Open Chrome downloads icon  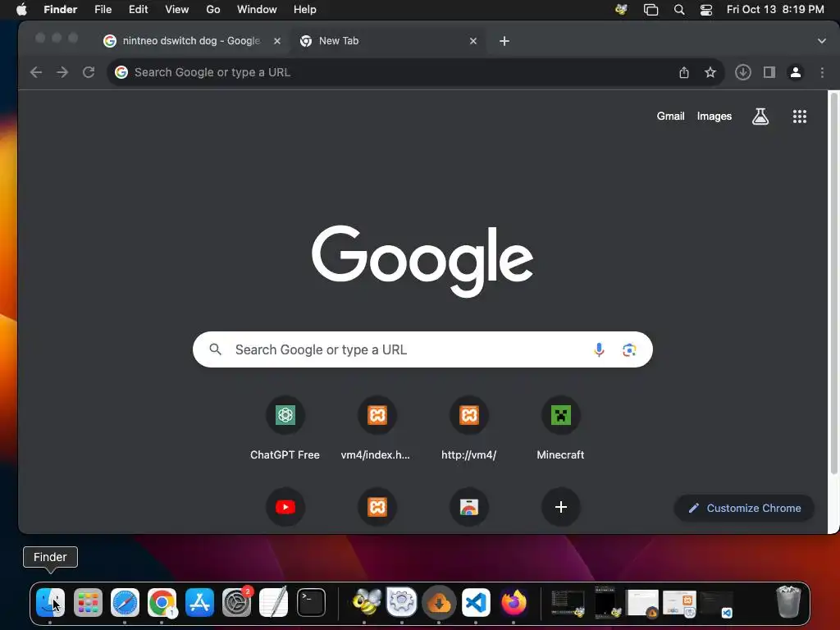click(x=742, y=72)
